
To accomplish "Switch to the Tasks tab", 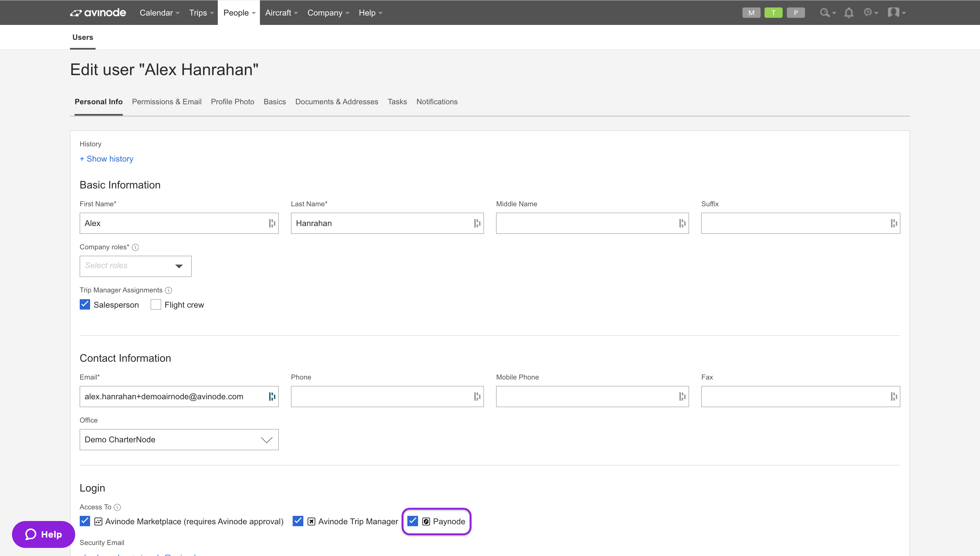I will (397, 102).
